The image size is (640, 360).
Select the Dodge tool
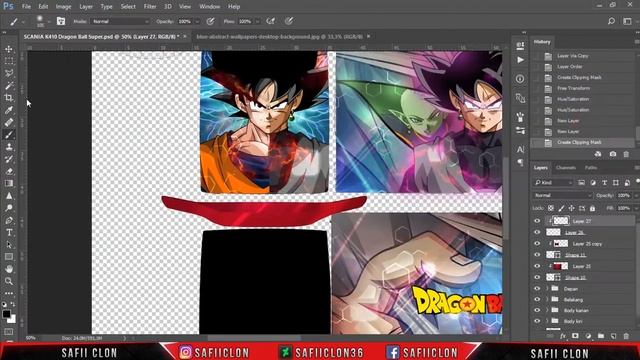coord(9,208)
